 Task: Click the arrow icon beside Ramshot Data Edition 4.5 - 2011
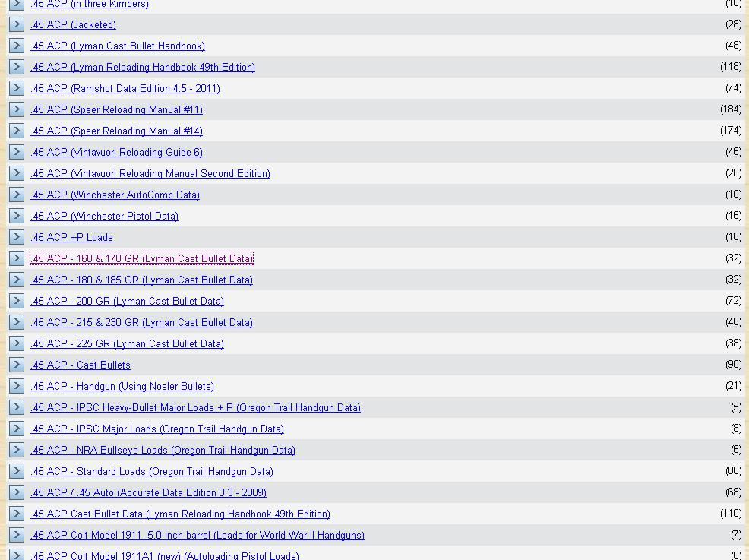[x=16, y=88]
